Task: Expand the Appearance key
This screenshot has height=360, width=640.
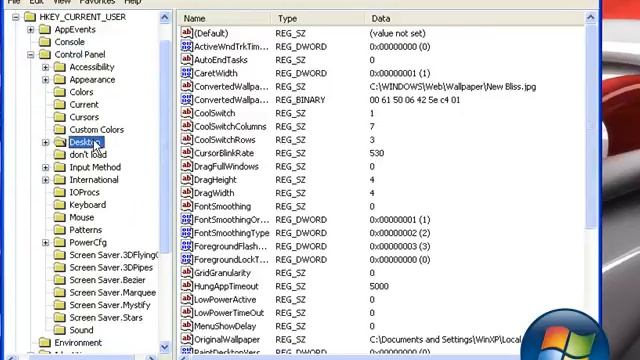Action: click(x=46, y=80)
